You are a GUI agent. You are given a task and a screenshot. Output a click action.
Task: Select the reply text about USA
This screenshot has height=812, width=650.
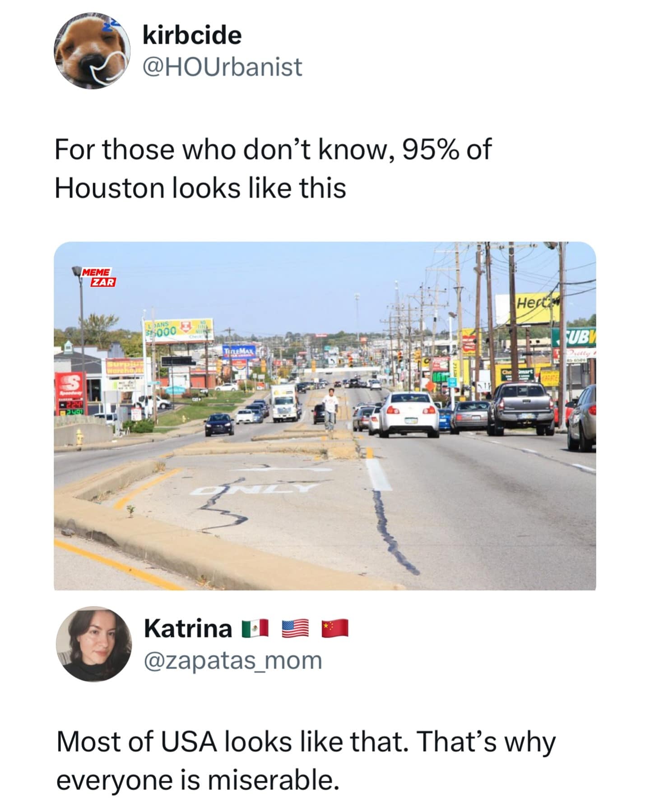pyautogui.click(x=306, y=761)
